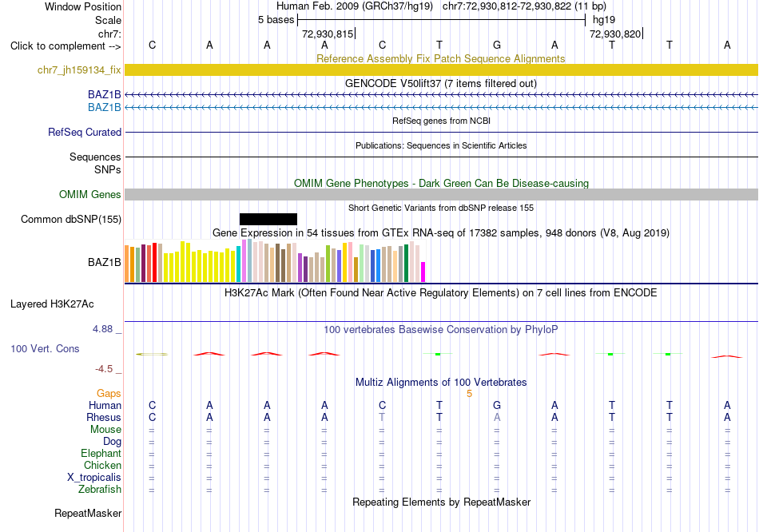Click the 'Sequences' publications track label
Viewport: 759px width, 532px height.
(95, 157)
